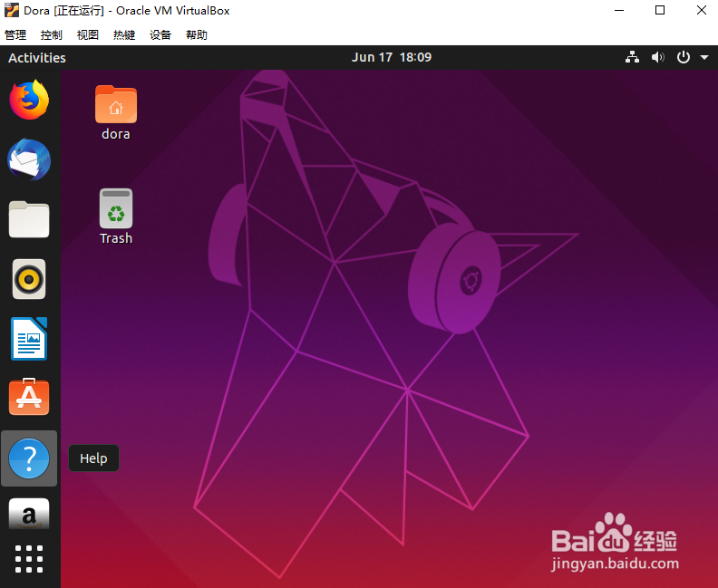
Task: Open the 管理 menu
Action: coord(15,35)
